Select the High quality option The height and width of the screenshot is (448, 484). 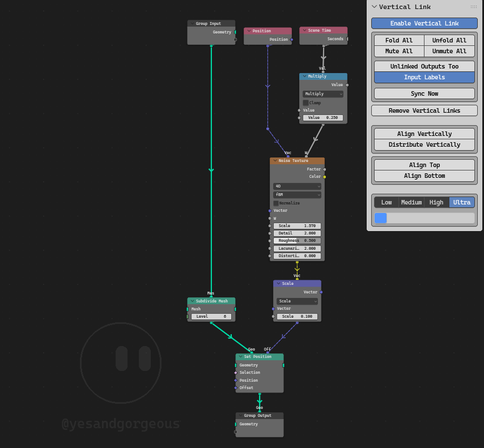coord(436,202)
